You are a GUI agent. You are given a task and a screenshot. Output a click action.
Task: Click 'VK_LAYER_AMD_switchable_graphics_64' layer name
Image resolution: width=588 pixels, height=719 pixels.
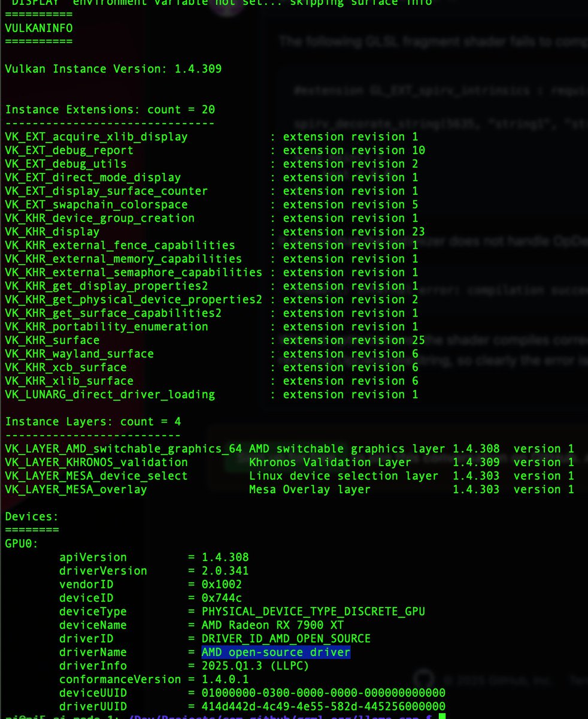(x=123, y=449)
